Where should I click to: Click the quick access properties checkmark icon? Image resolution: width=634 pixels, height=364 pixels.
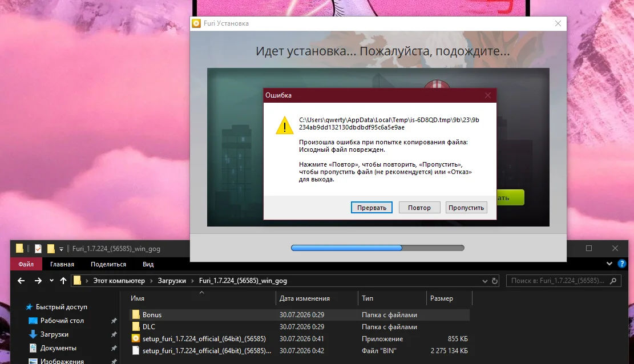(x=38, y=248)
